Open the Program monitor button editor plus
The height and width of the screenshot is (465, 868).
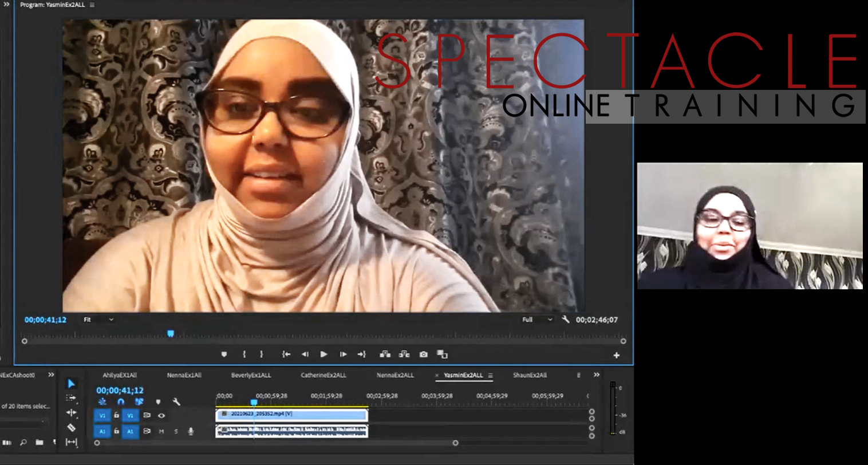(617, 355)
